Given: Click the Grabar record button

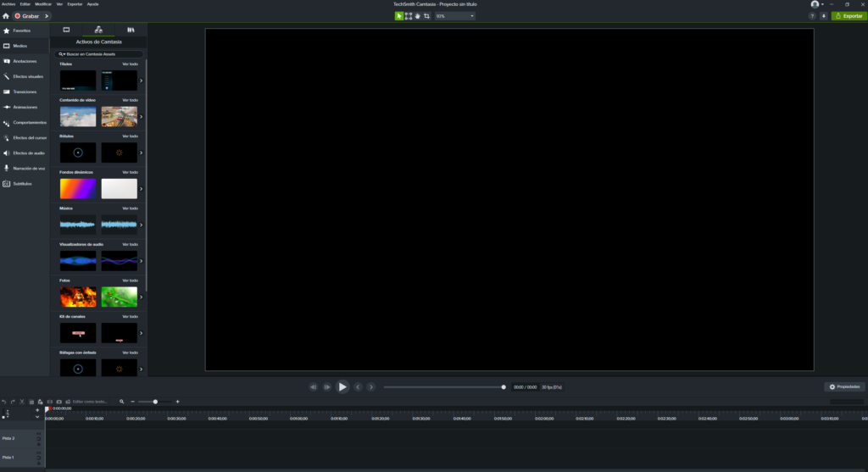Looking at the screenshot, I should click(x=27, y=16).
